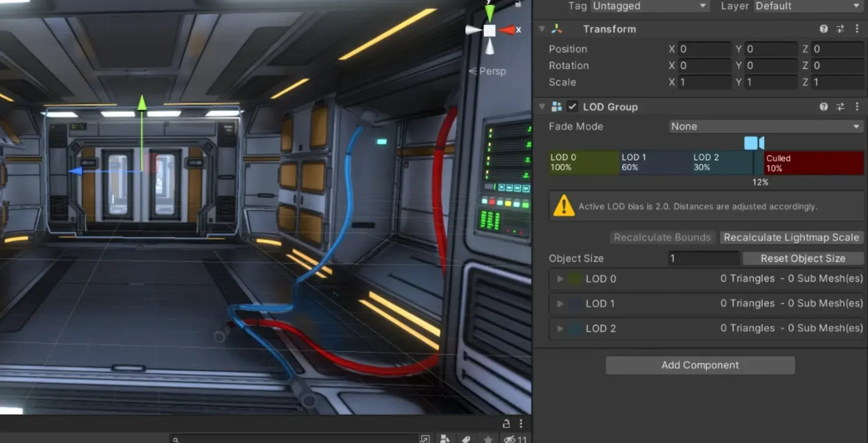
Task: Open Transform component three-dot menu
Action: click(x=857, y=29)
